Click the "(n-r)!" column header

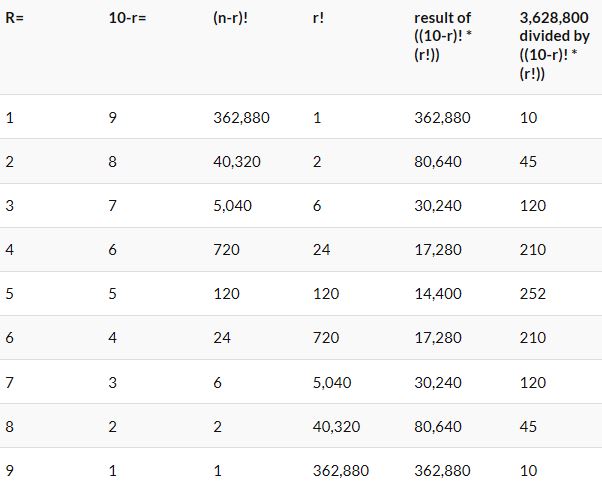click(231, 18)
